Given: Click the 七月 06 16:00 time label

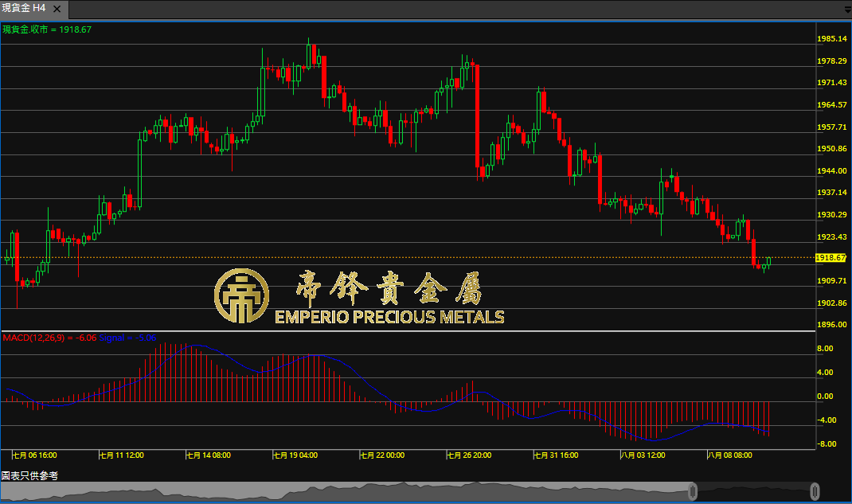Looking at the screenshot, I should [35, 455].
